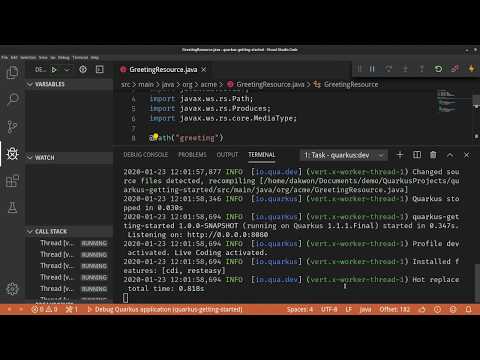Open the Help menu

95,58
